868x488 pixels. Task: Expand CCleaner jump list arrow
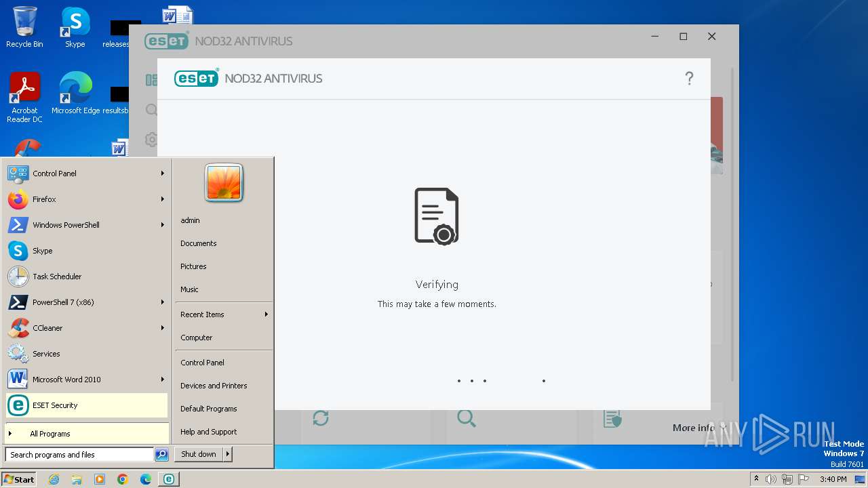(163, 328)
